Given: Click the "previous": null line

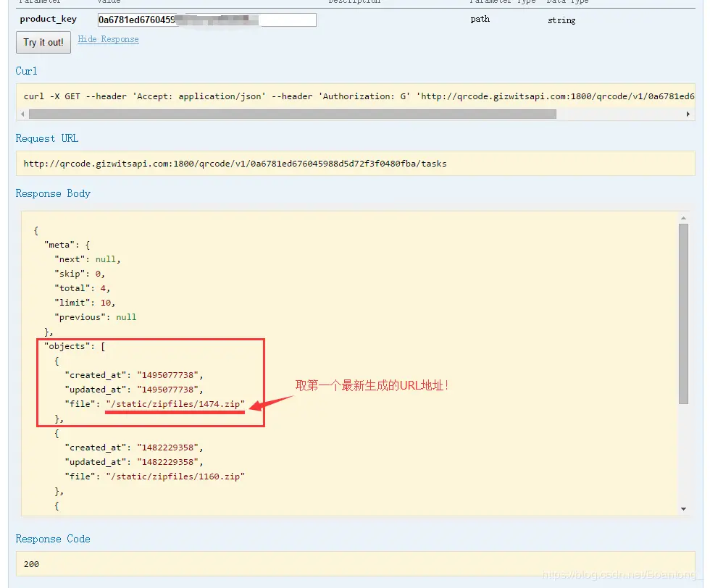Looking at the screenshot, I should [96, 317].
